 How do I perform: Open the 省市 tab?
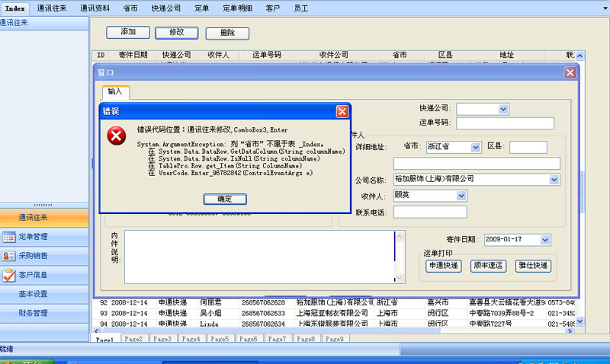pos(130,8)
